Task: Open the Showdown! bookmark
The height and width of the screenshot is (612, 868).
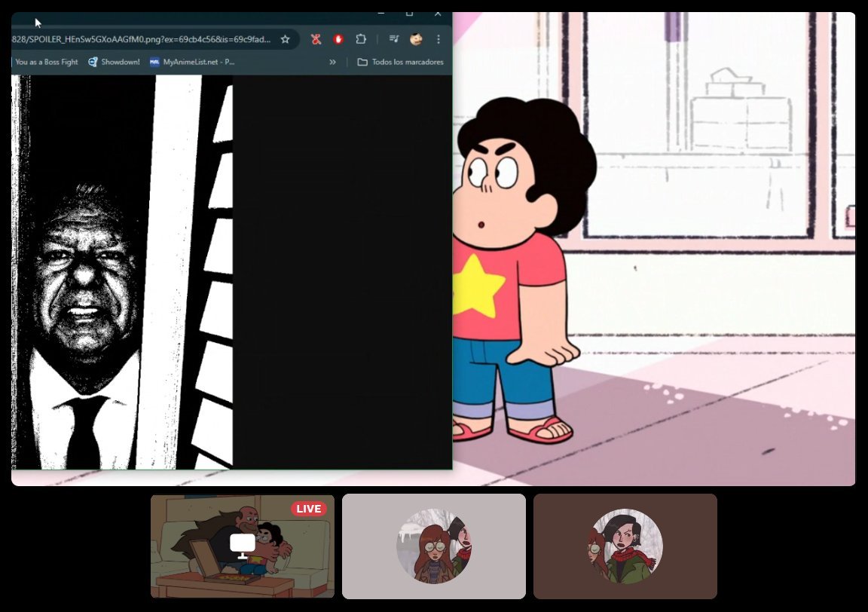Action: pyautogui.click(x=114, y=62)
